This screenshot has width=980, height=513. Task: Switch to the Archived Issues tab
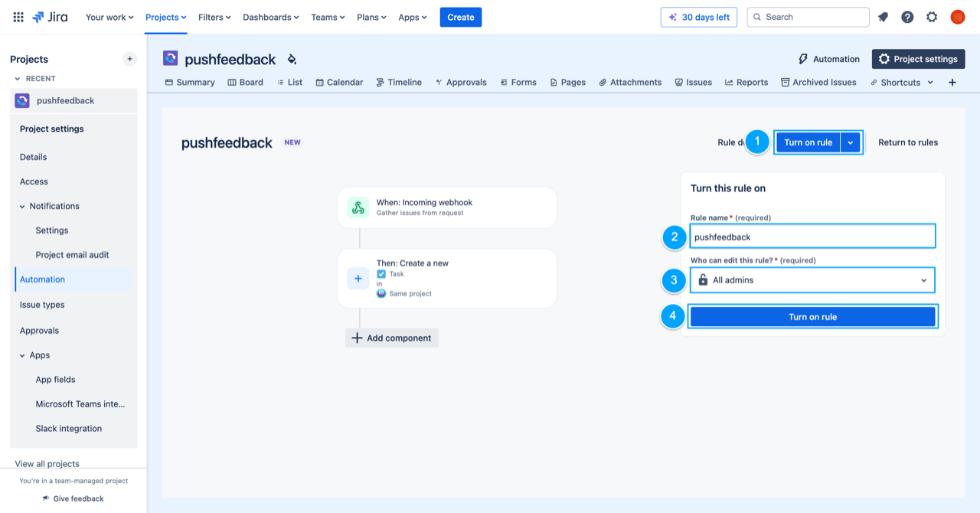click(x=818, y=82)
